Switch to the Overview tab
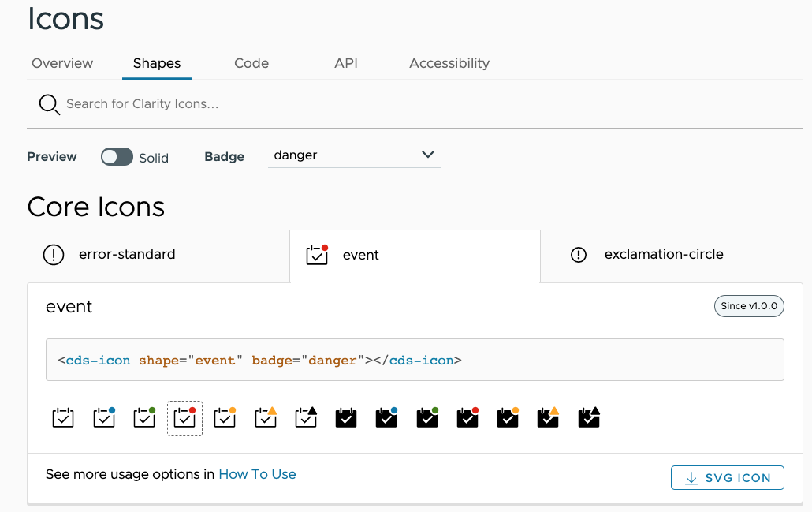This screenshot has width=812, height=512. [x=62, y=63]
